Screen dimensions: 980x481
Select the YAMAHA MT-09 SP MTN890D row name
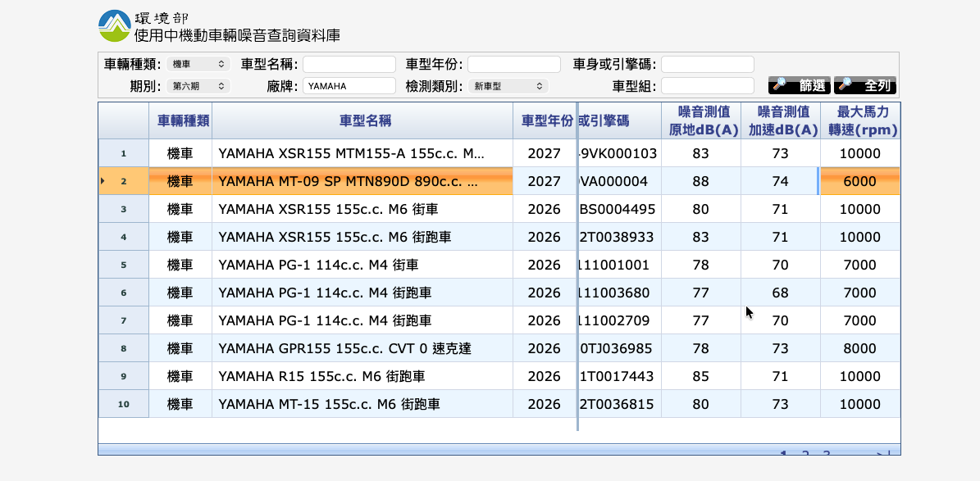point(362,181)
